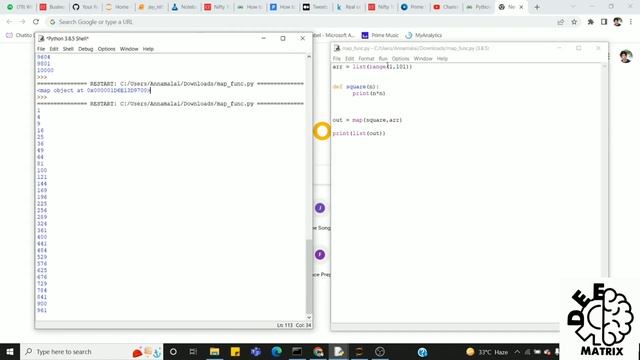Open a new Chrome tab

click(x=537, y=7)
